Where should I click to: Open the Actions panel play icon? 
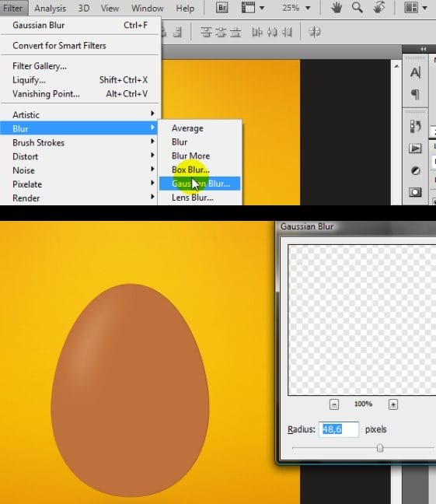pyautogui.click(x=415, y=149)
